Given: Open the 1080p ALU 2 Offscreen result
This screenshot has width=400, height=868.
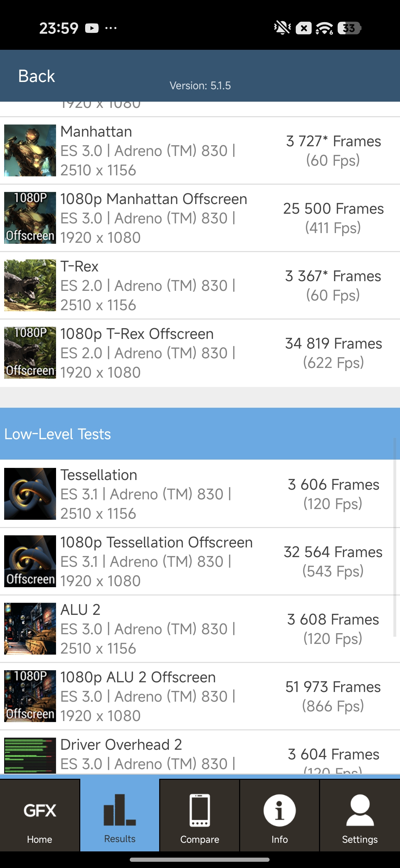Looking at the screenshot, I should pyautogui.click(x=200, y=696).
